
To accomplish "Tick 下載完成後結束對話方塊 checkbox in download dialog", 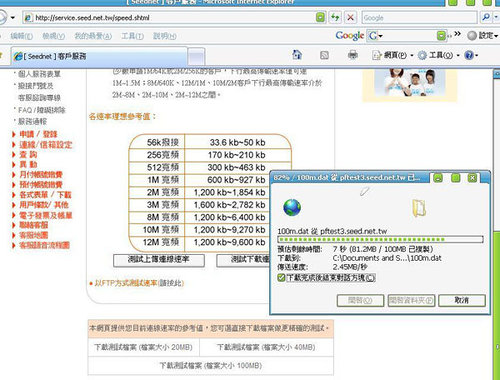I will (281, 277).
